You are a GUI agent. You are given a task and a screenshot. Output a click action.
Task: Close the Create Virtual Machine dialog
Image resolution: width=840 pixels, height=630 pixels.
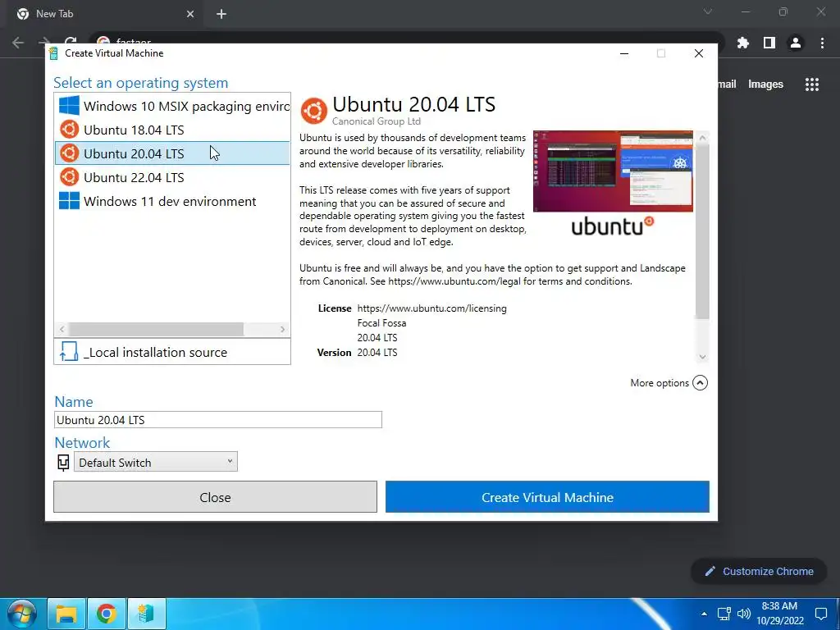click(699, 53)
